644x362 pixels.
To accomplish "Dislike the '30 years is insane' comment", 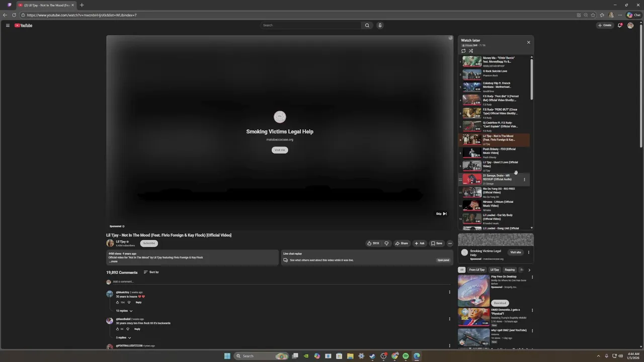I will (x=129, y=302).
